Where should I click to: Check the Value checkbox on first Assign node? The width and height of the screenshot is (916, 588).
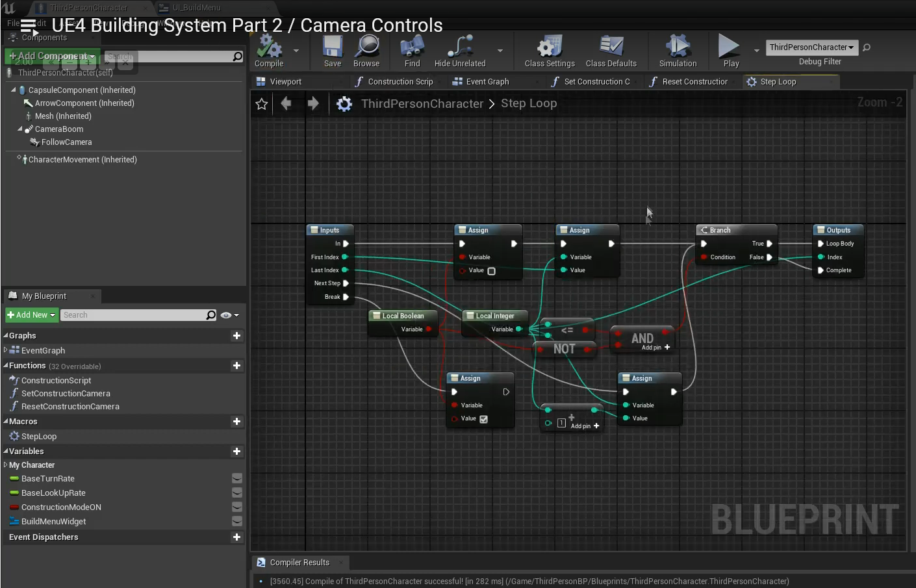coord(492,271)
